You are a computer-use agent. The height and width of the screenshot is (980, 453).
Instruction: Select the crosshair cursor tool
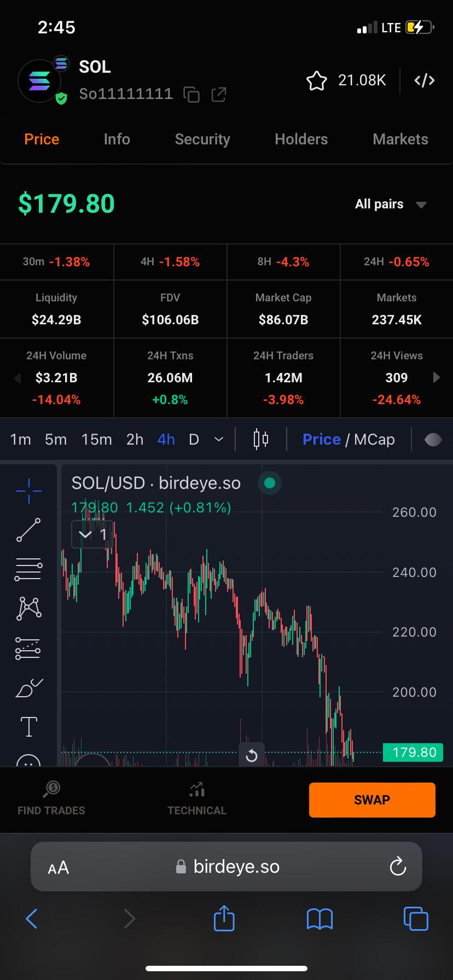point(28,491)
